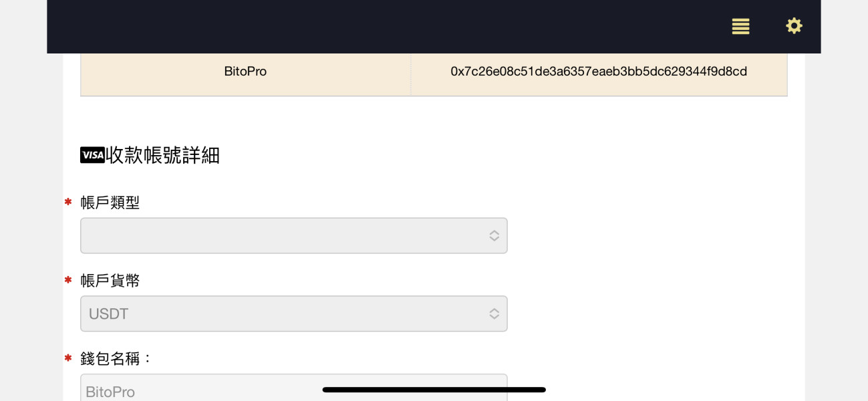Viewport: 868px width, 401px height.
Task: Open the gear settings icon
Action: point(794,26)
